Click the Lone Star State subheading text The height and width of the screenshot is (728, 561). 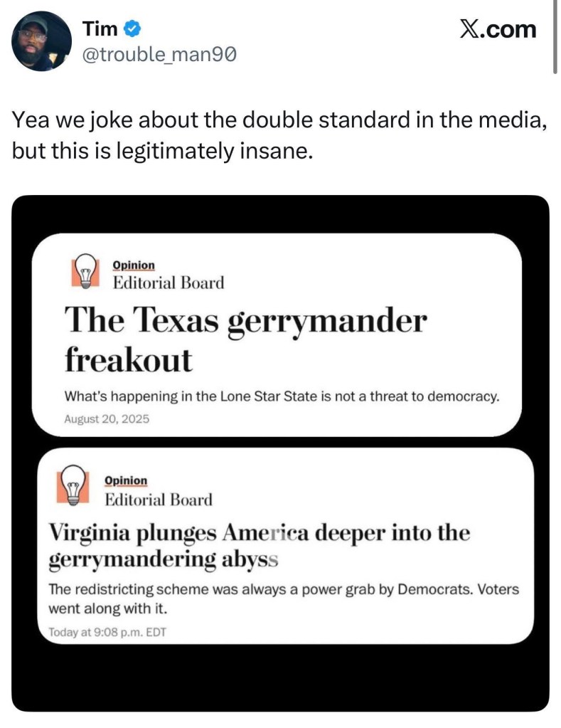pos(282,396)
